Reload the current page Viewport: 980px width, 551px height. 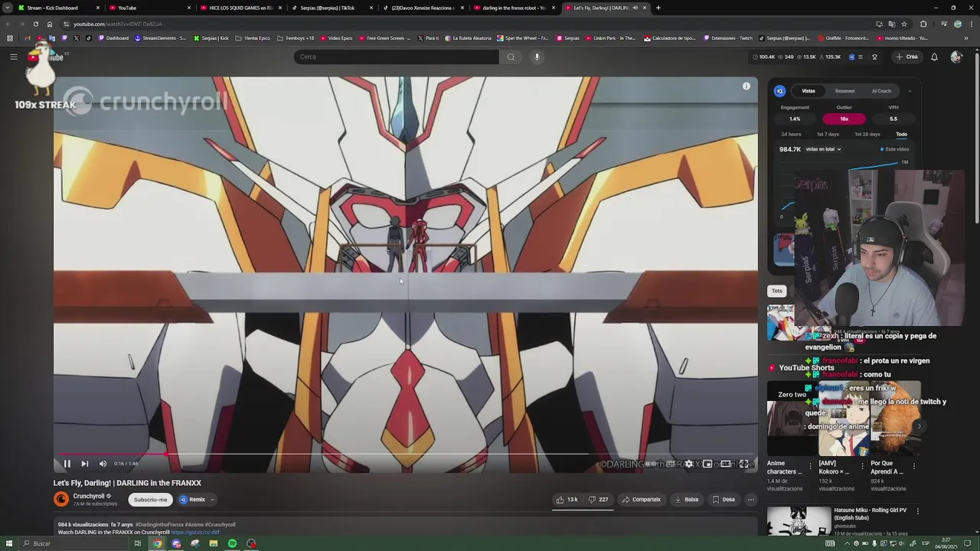click(36, 24)
